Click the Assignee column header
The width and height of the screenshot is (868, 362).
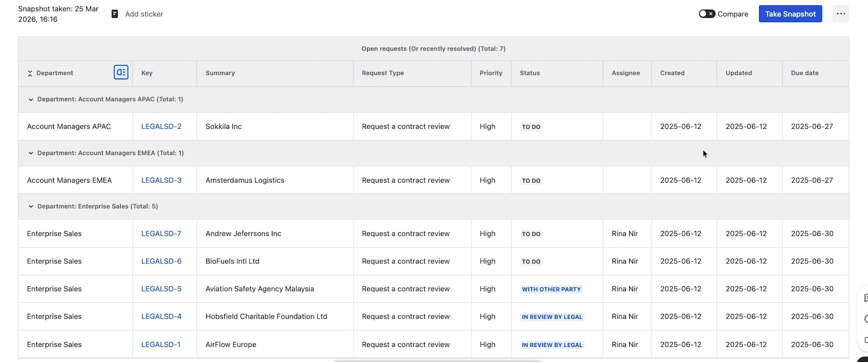626,73
